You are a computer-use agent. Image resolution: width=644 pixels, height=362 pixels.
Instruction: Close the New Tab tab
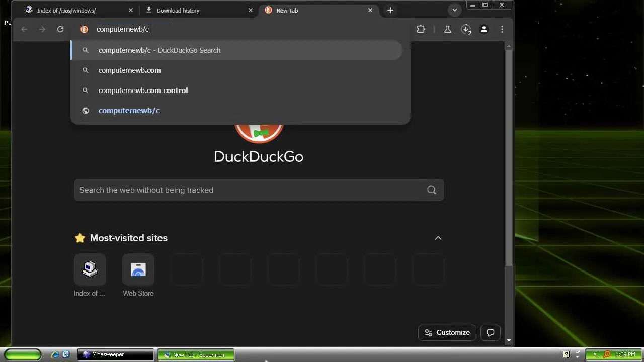tap(370, 10)
